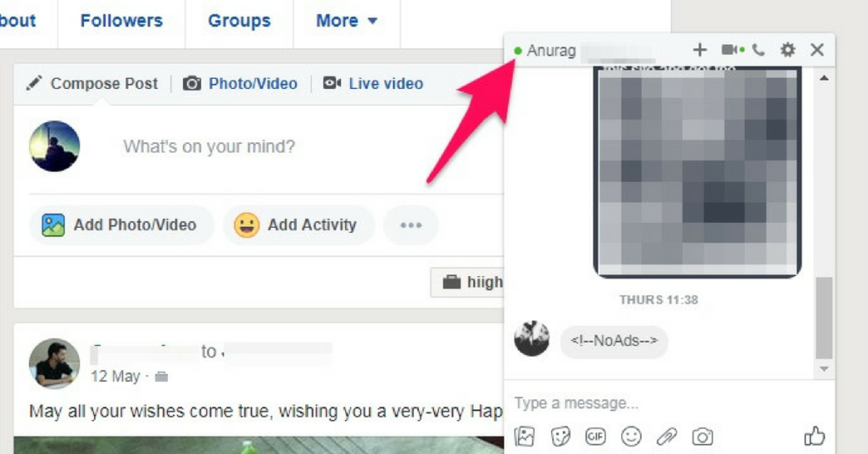Screen dimensions: 868x454
Task: Add people to chat with plus icon
Action: 699,50
